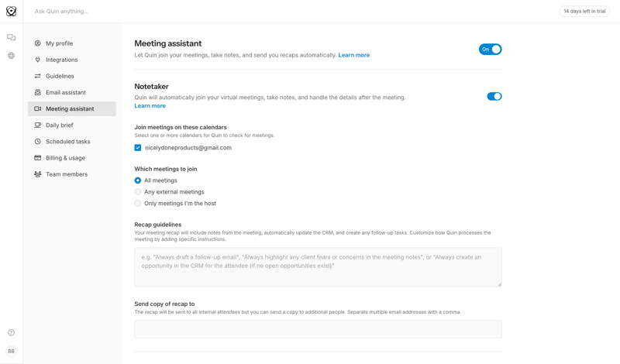Turn off the Meeting assistant toggle
The image size is (620, 364).
point(490,50)
